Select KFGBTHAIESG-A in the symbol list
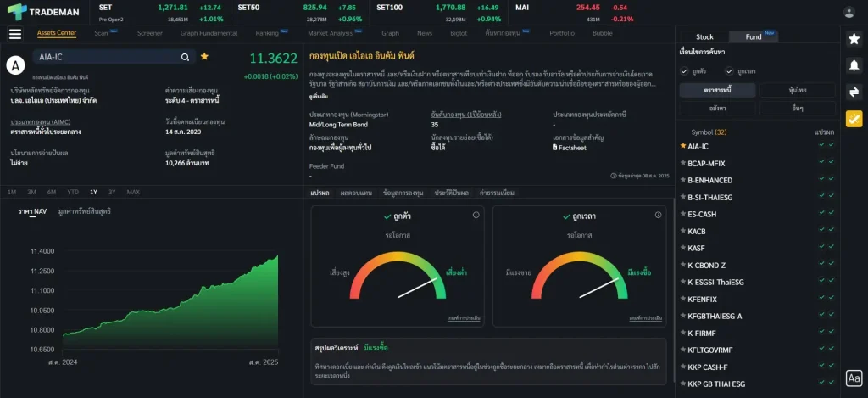Viewport: 868px width, 398px height. [x=715, y=316]
